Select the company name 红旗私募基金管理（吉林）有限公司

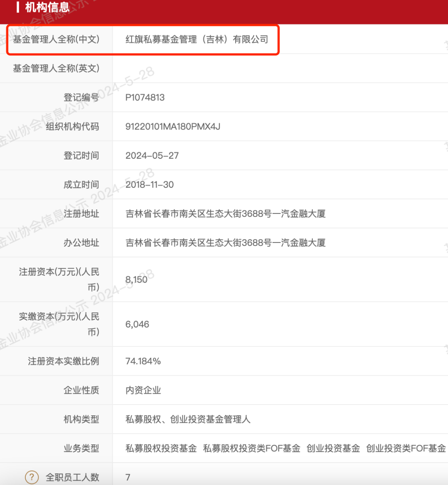197,39
